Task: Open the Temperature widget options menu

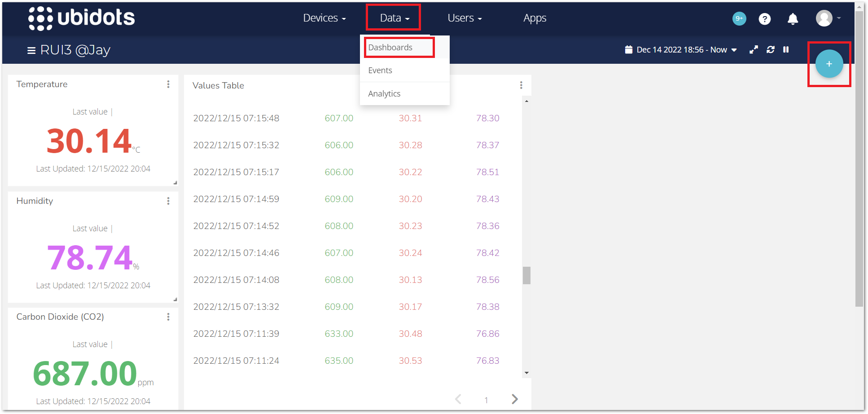Action: tap(169, 84)
